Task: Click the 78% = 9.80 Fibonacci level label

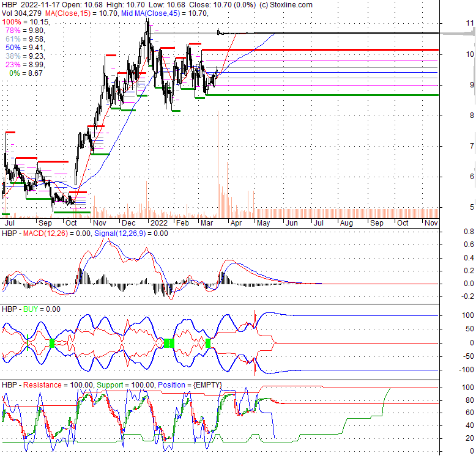Action: (26, 30)
